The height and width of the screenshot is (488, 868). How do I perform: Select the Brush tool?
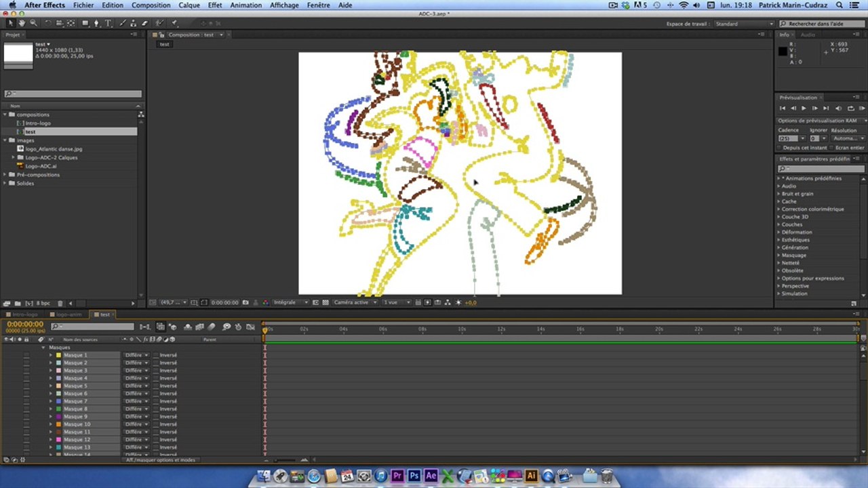[123, 23]
